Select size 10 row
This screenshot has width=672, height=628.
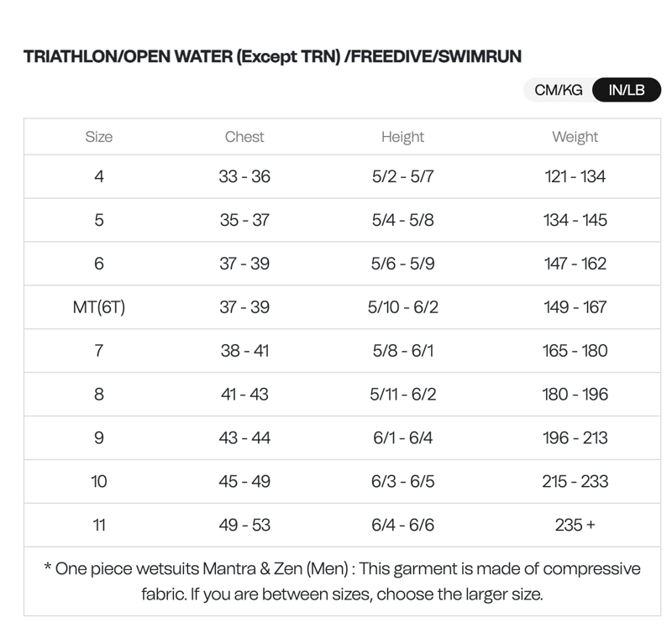click(x=100, y=481)
